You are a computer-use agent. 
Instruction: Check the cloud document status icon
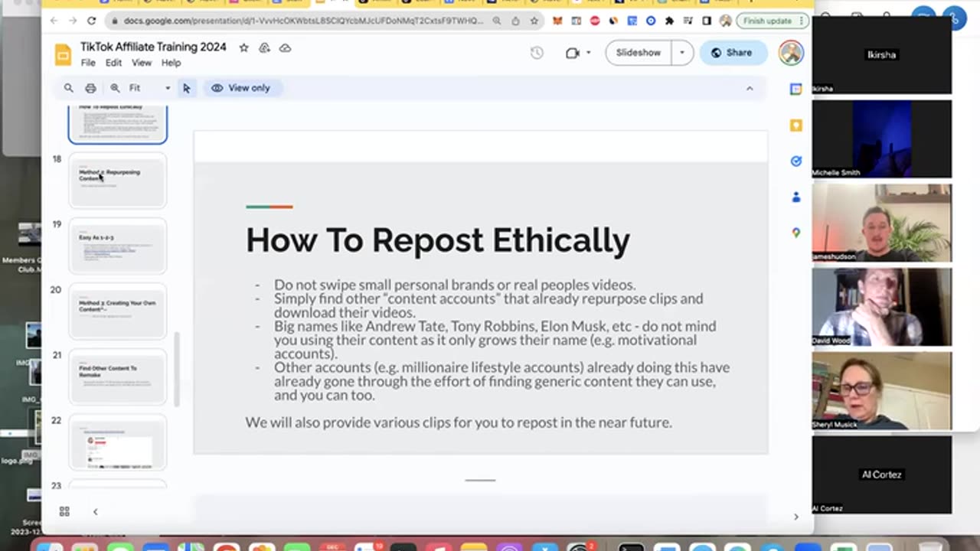point(285,47)
